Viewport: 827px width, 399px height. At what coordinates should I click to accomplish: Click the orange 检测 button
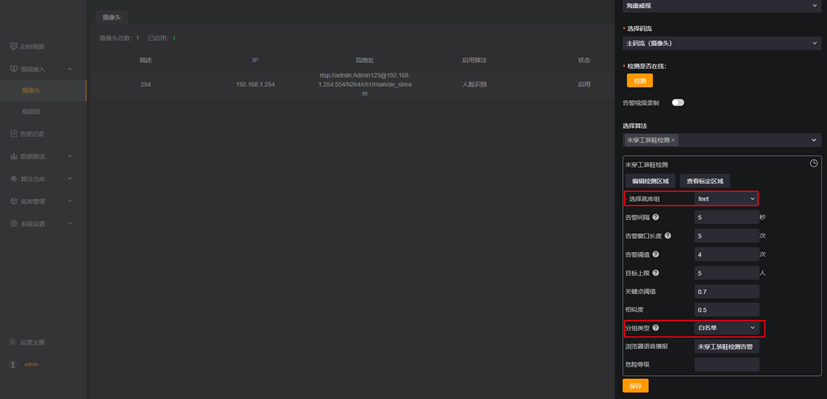(x=640, y=81)
